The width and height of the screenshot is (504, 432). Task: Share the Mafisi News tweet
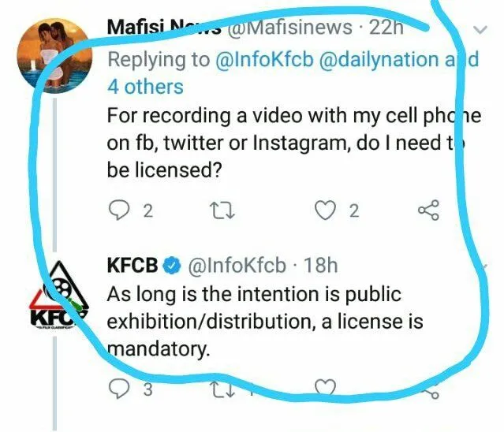[x=427, y=210]
